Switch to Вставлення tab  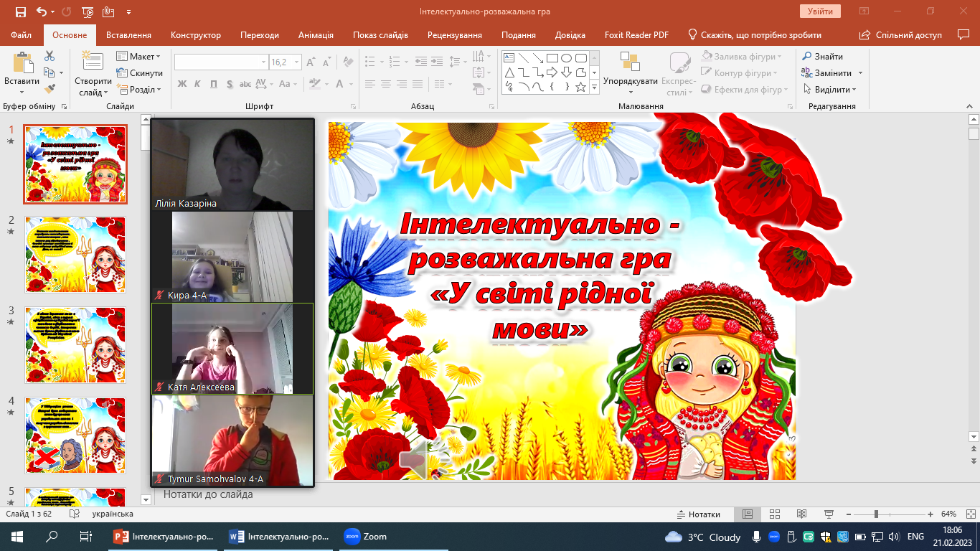click(x=128, y=35)
